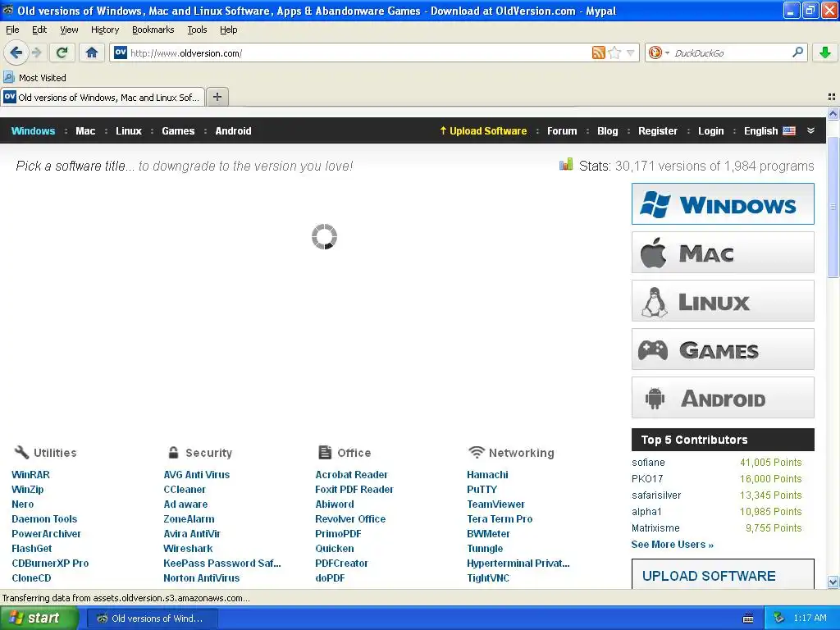This screenshot has width=840, height=630.
Task: Open the browser home page button
Action: coord(92,52)
